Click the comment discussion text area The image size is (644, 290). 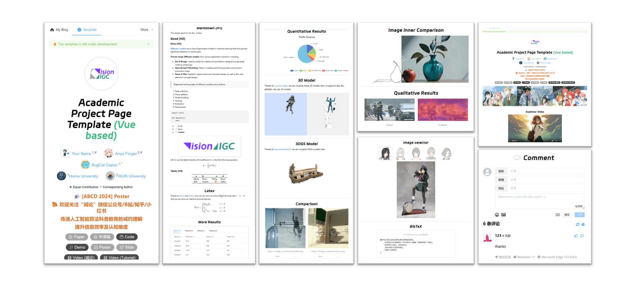coord(540,201)
